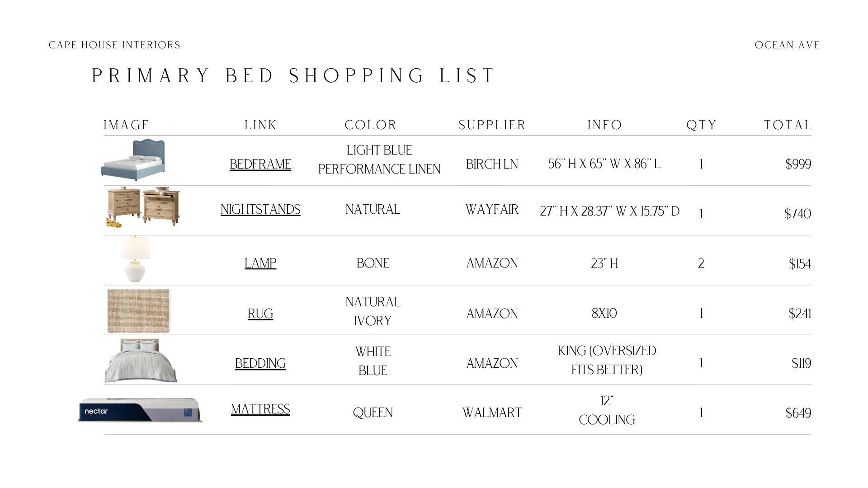
Task: Follow the LAMP hyperlink
Action: [x=260, y=263]
